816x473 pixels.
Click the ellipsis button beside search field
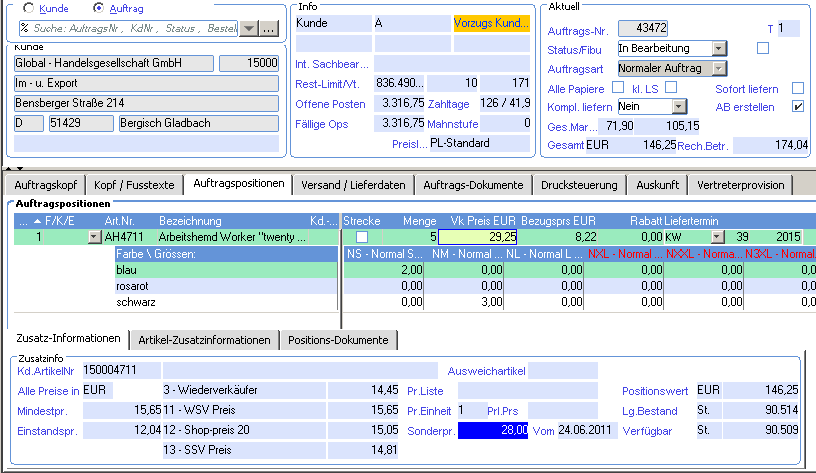(x=269, y=29)
